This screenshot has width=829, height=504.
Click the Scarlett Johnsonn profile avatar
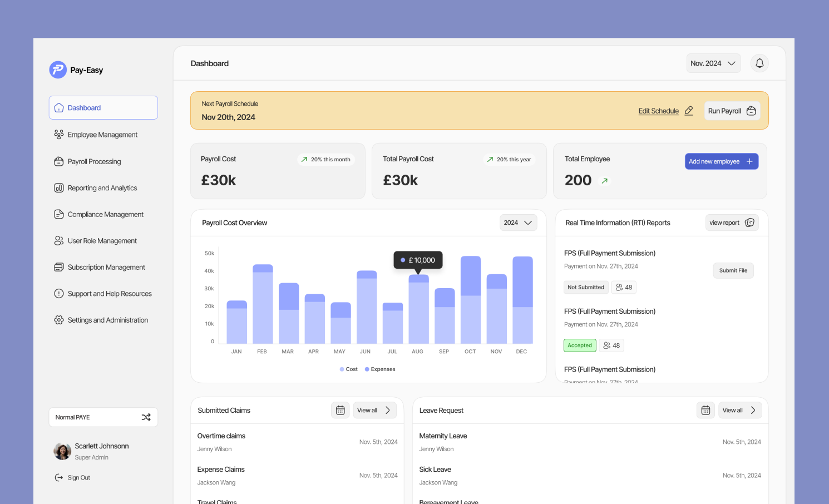pyautogui.click(x=62, y=451)
